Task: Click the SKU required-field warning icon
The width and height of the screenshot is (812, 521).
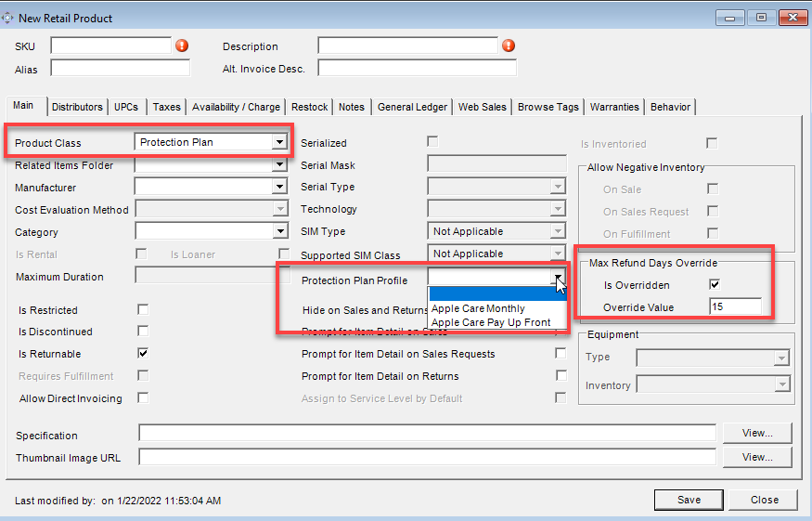Action: pyautogui.click(x=182, y=46)
